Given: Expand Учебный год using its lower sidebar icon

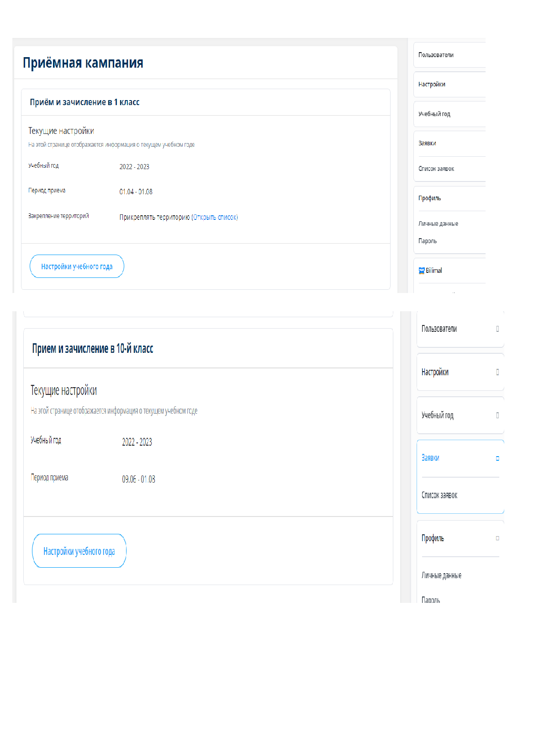Looking at the screenshot, I should point(497,415).
